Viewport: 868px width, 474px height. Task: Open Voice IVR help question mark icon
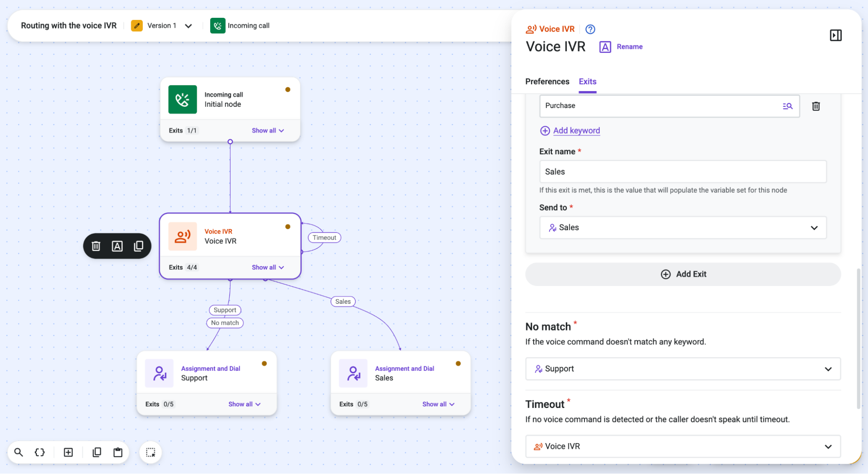click(590, 29)
